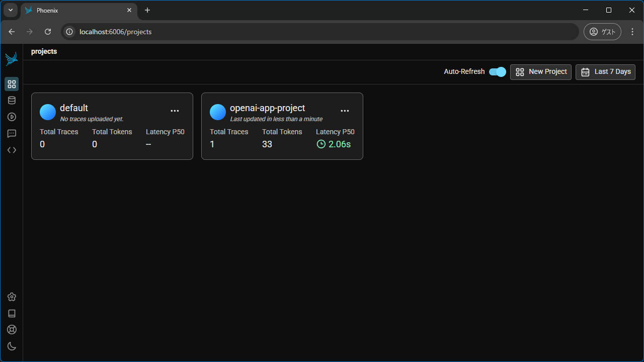The image size is (644, 362).
Task: Click 'Last updated in less than a minute'
Action: click(276, 119)
